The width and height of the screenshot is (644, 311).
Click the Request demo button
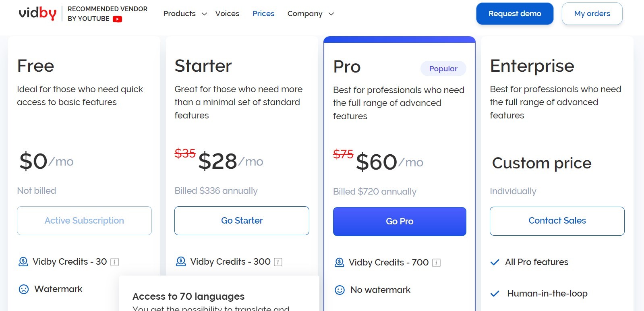click(x=515, y=13)
